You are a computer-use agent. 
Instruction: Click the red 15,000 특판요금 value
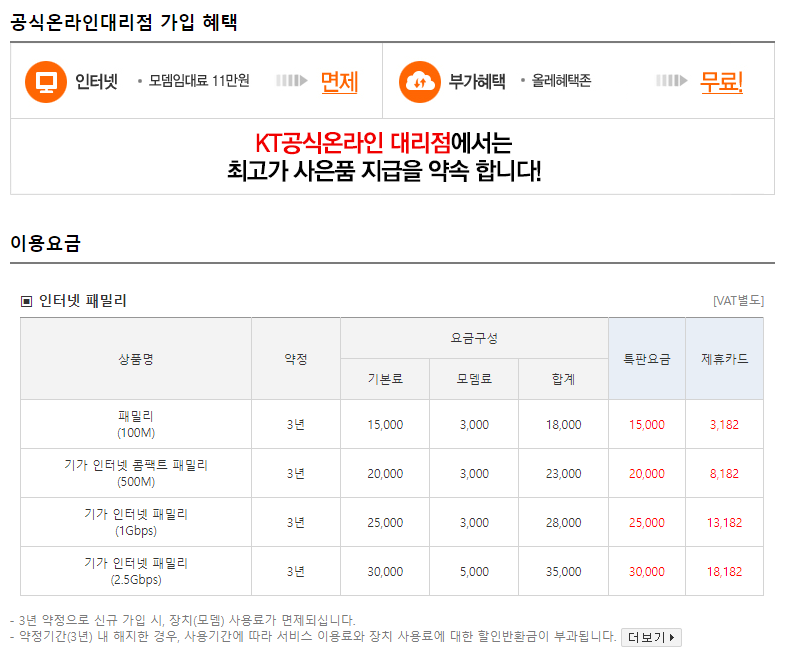(x=647, y=425)
